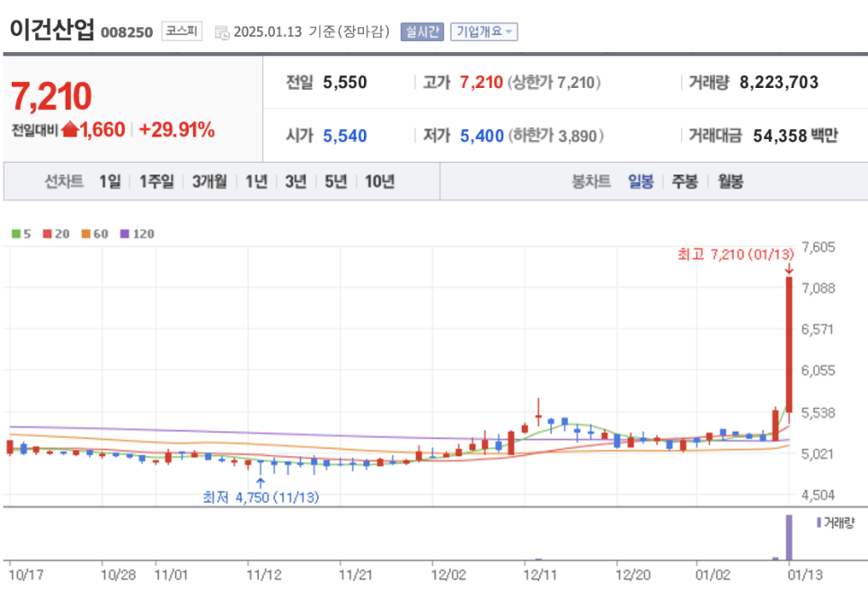
Task: Click the 최저 4,750 (11/13) chart marker
Action: coord(261,497)
